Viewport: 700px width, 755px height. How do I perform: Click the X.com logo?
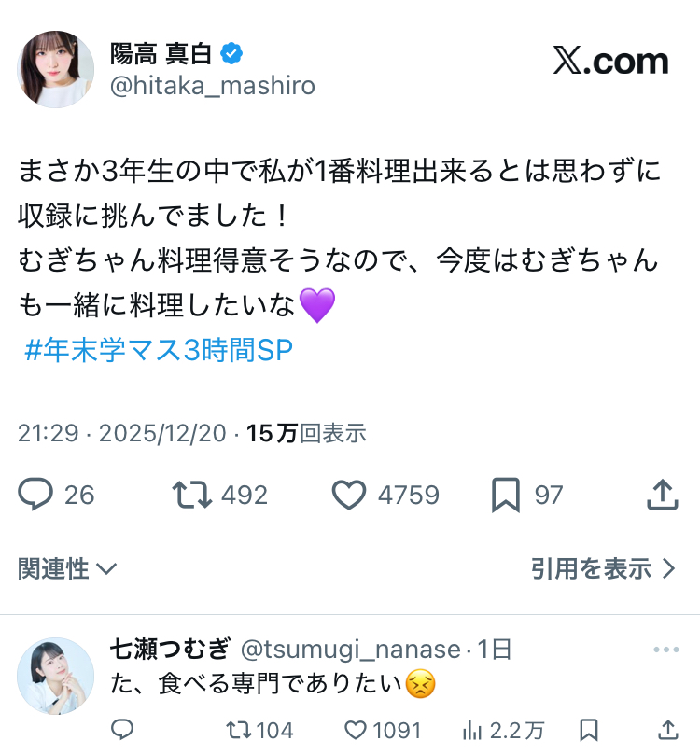[610, 62]
